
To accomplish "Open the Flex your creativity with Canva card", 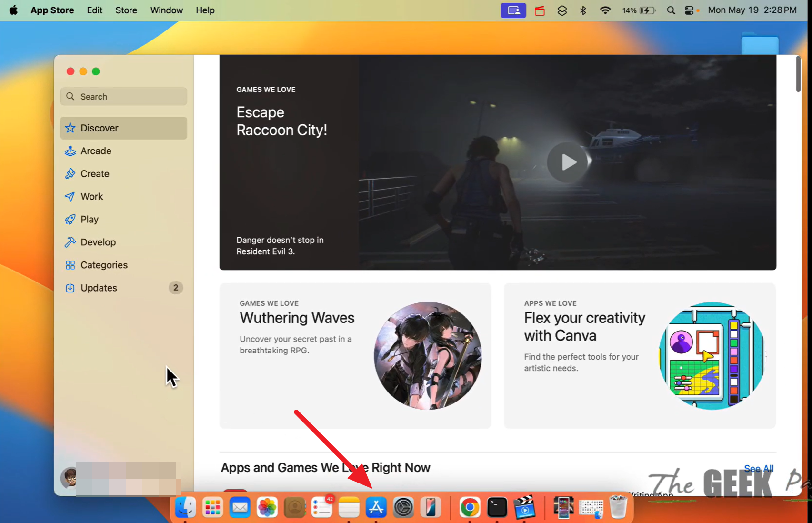I will pyautogui.click(x=640, y=356).
